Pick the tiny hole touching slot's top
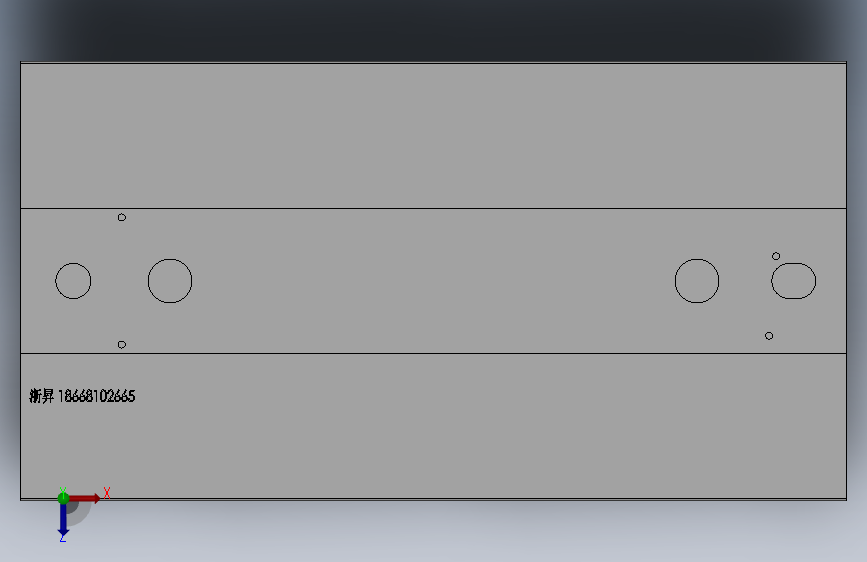The width and height of the screenshot is (867, 562). point(776,256)
